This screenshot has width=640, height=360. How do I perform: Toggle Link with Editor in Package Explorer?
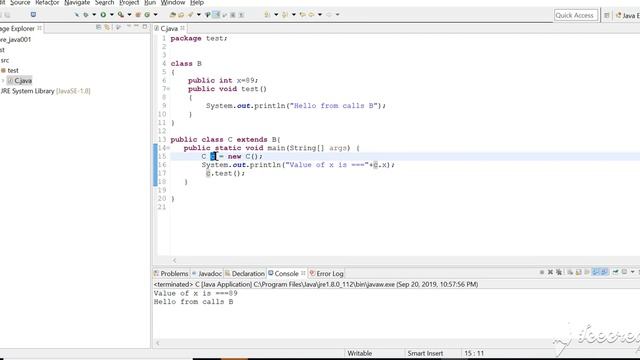point(107,27)
